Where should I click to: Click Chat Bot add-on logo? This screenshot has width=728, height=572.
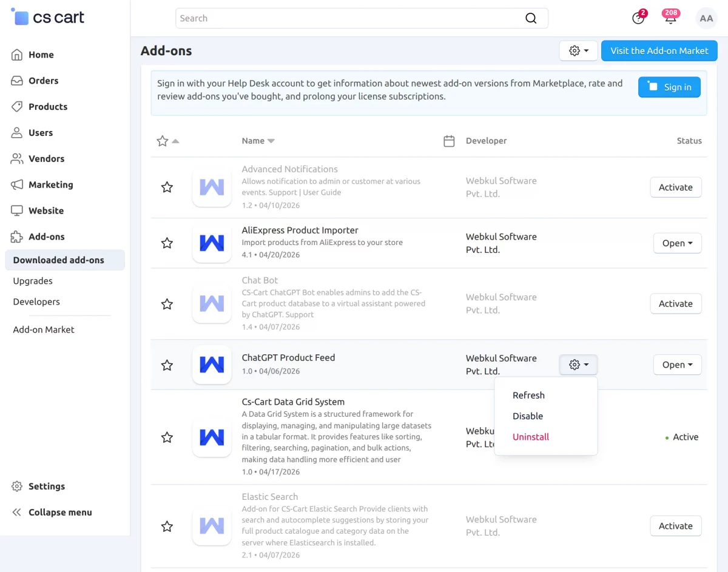(212, 304)
